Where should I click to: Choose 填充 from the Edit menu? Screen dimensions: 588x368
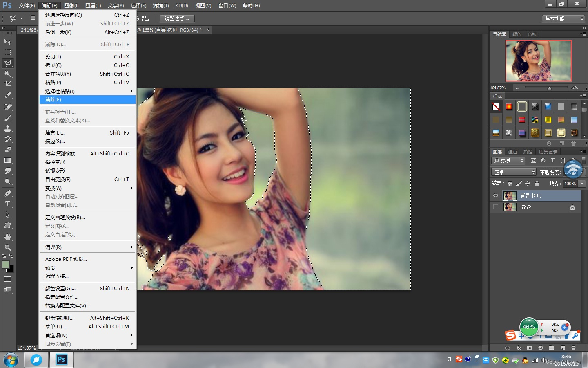tap(87, 132)
